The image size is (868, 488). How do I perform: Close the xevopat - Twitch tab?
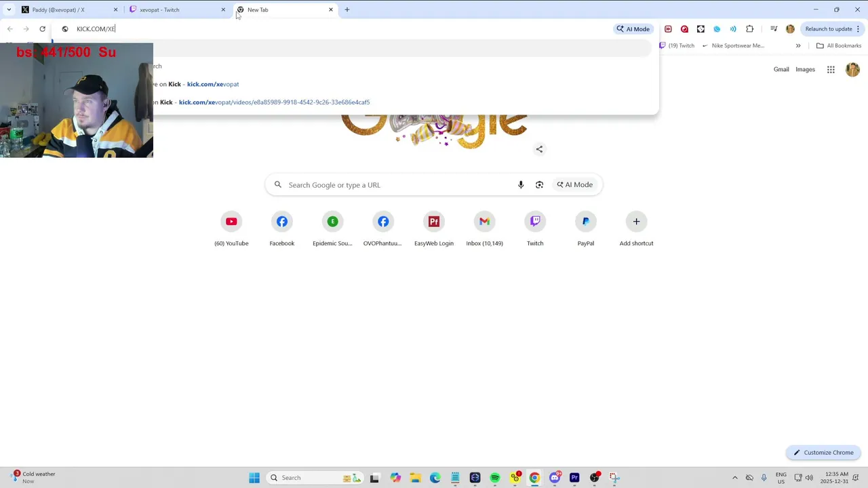click(x=223, y=9)
